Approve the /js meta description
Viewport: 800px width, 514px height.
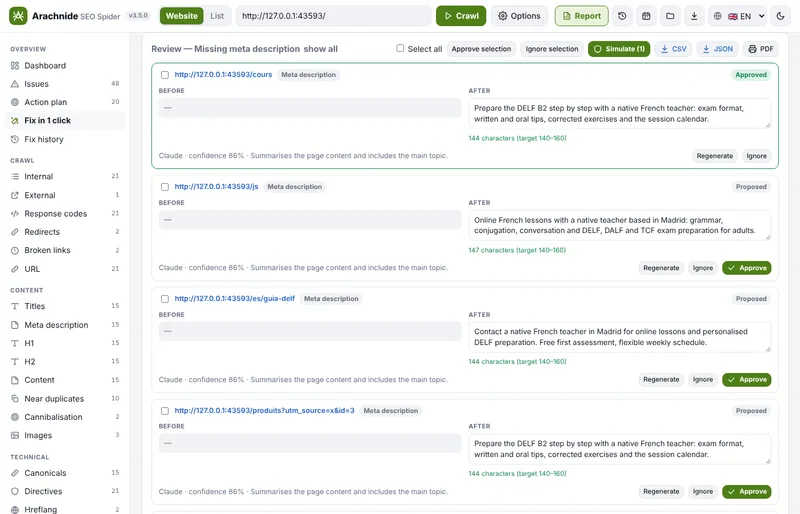[x=746, y=268]
